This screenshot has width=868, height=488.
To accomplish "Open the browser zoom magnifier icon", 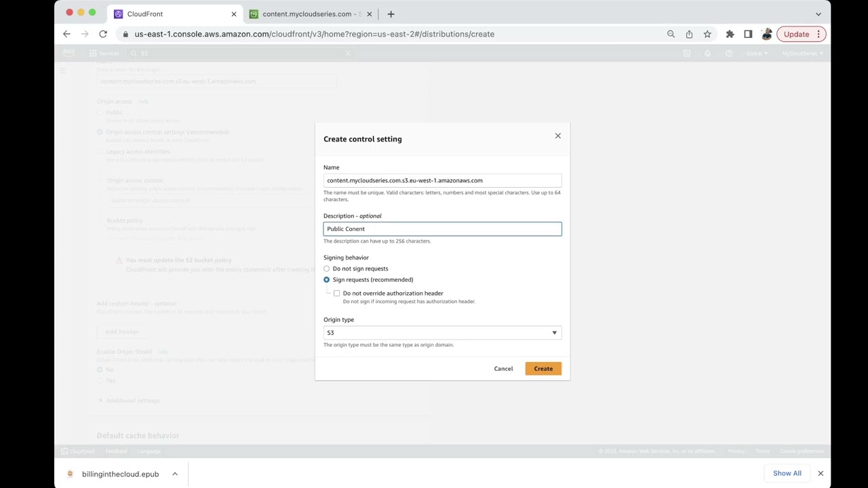I will click(x=671, y=34).
